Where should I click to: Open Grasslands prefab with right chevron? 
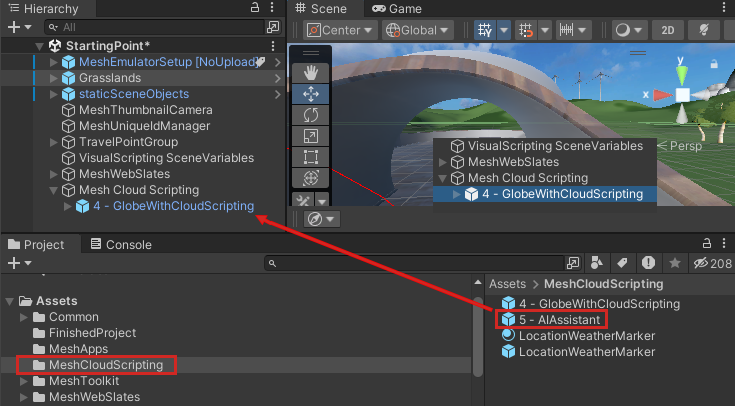pyautogui.click(x=278, y=78)
